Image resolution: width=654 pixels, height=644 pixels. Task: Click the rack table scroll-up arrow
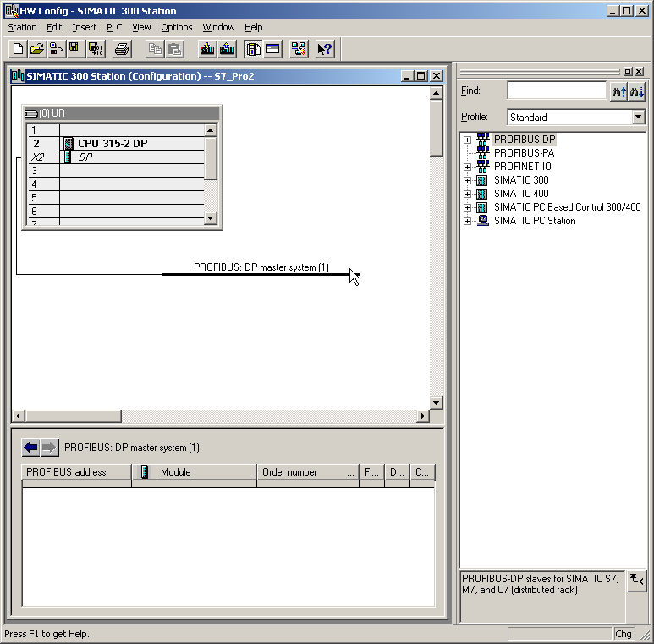pyautogui.click(x=210, y=130)
